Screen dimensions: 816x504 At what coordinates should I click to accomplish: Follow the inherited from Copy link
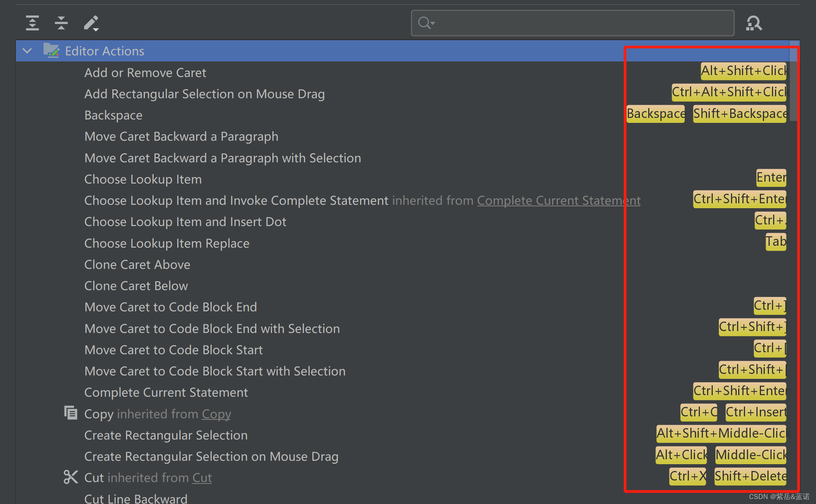point(216,414)
